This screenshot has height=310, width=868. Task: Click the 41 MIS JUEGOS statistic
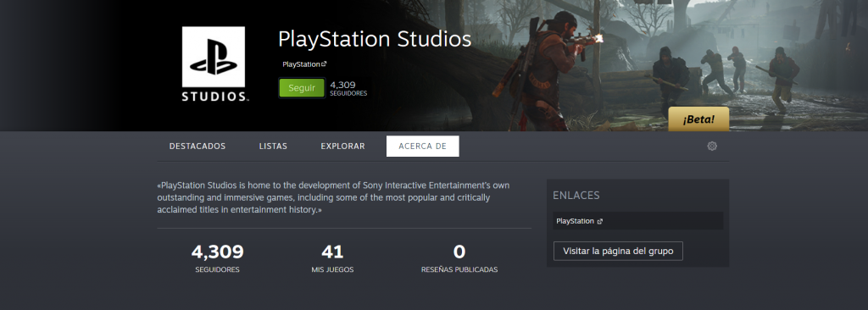(x=332, y=258)
